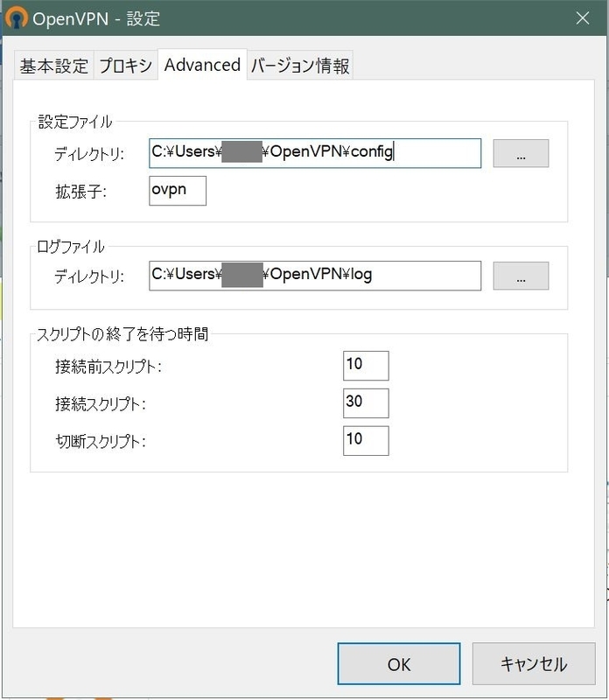This screenshot has width=609, height=700.
Task: Browse for the ログファイル directory
Action: tap(521, 276)
